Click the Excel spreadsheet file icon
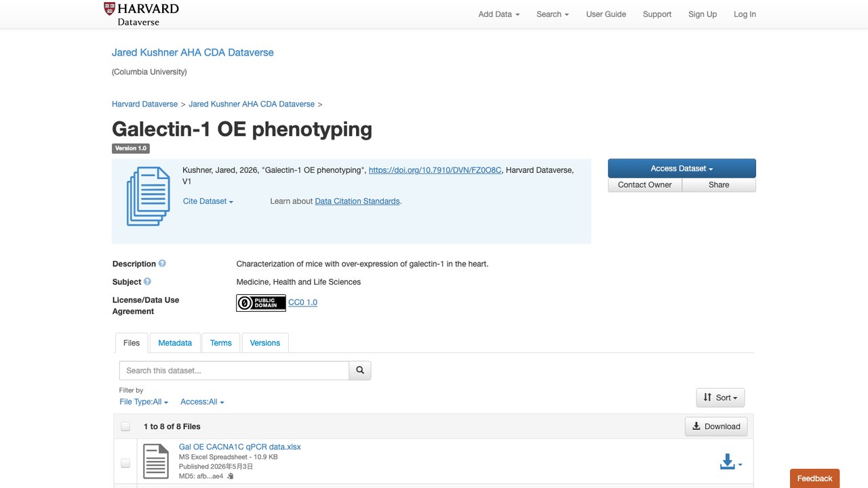Image resolution: width=868 pixels, height=488 pixels. [x=156, y=461]
